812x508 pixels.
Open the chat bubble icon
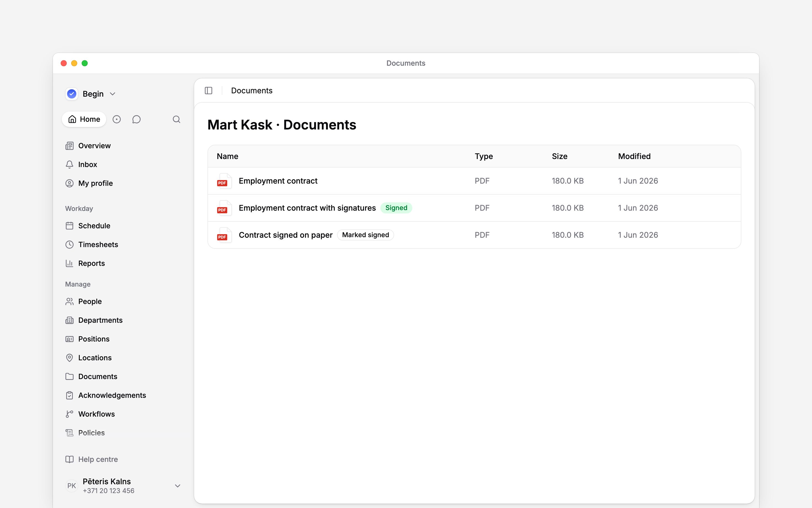136,119
